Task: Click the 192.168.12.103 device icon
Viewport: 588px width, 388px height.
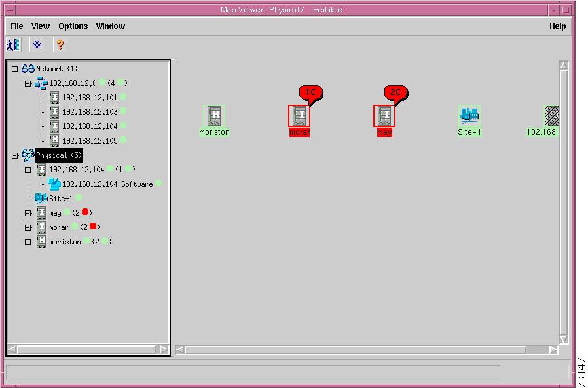Action: point(55,112)
